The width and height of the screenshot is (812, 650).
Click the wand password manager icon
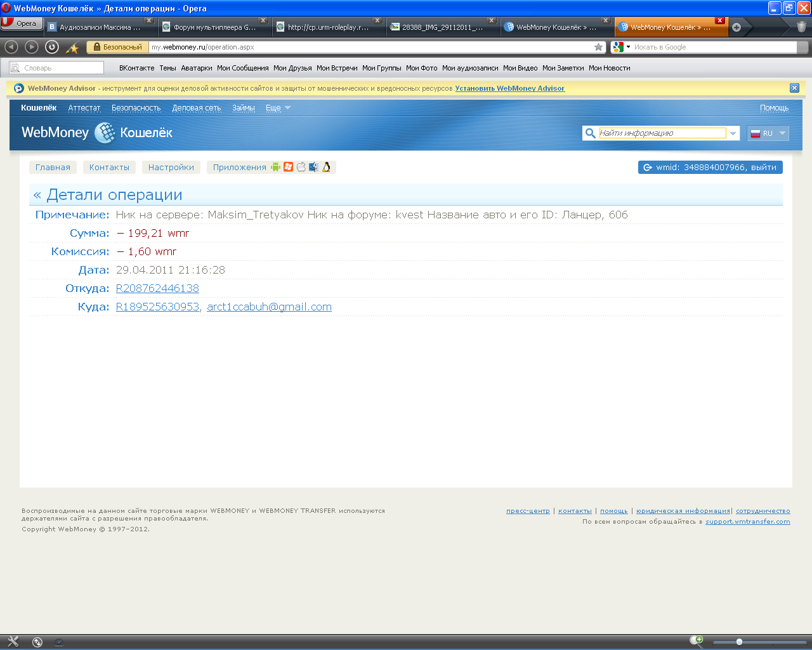pos(72,48)
